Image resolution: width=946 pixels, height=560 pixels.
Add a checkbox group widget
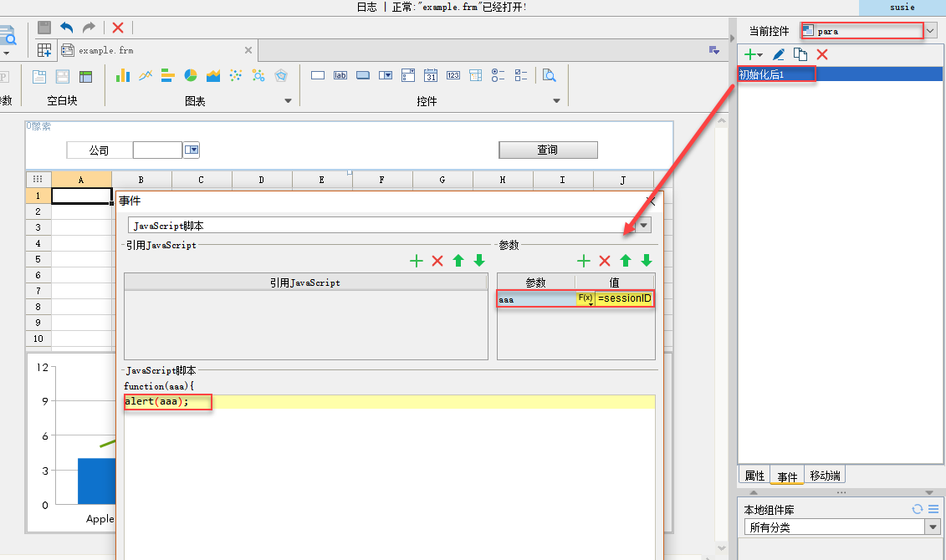pos(520,75)
